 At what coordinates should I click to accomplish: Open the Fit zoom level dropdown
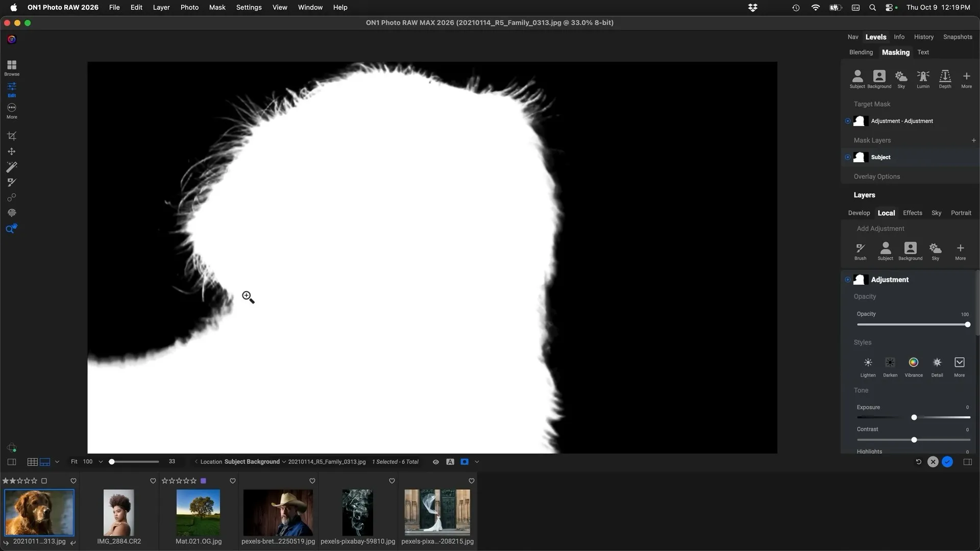[101, 462]
